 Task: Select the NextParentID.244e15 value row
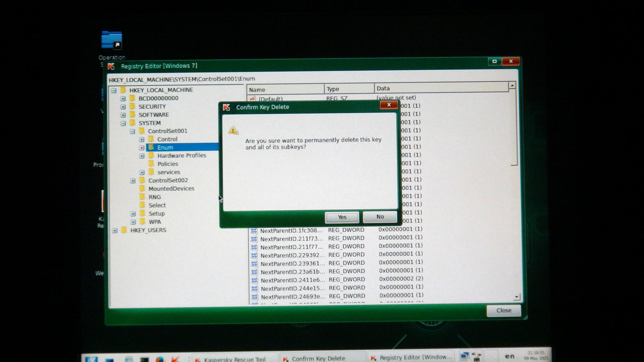click(337, 288)
